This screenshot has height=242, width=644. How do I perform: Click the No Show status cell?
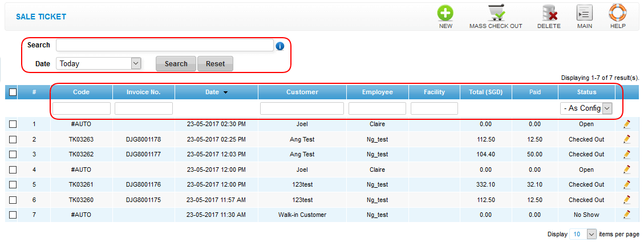(x=586, y=215)
